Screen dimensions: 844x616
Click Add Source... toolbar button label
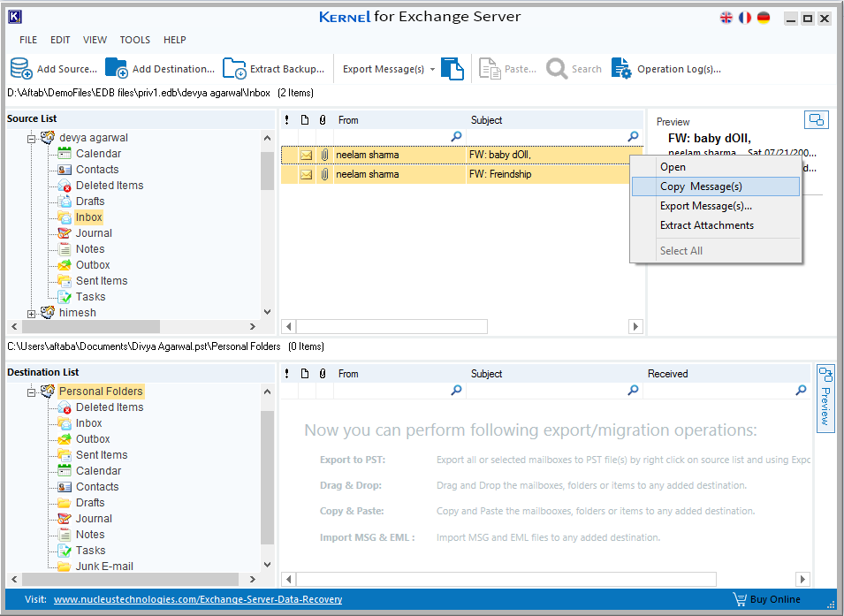67,69
